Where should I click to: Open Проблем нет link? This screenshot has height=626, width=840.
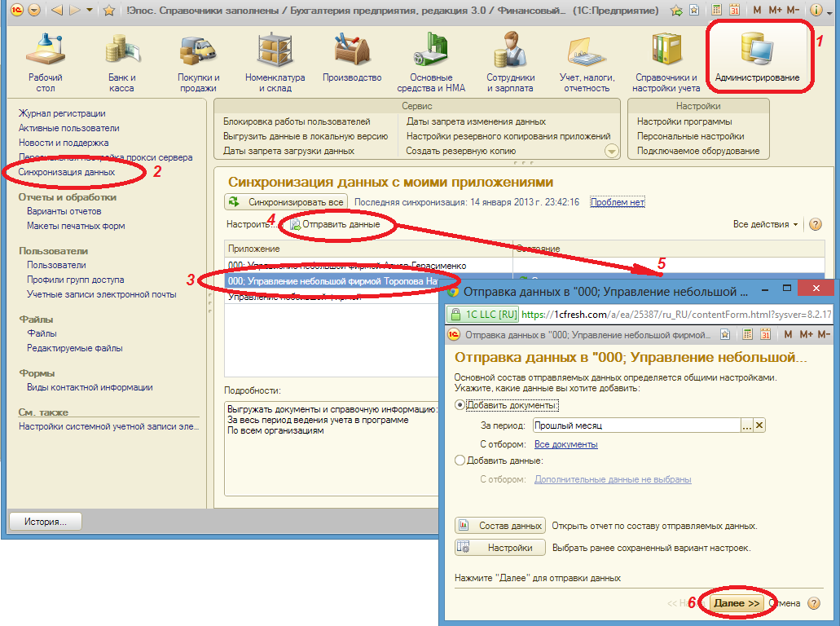coord(617,202)
